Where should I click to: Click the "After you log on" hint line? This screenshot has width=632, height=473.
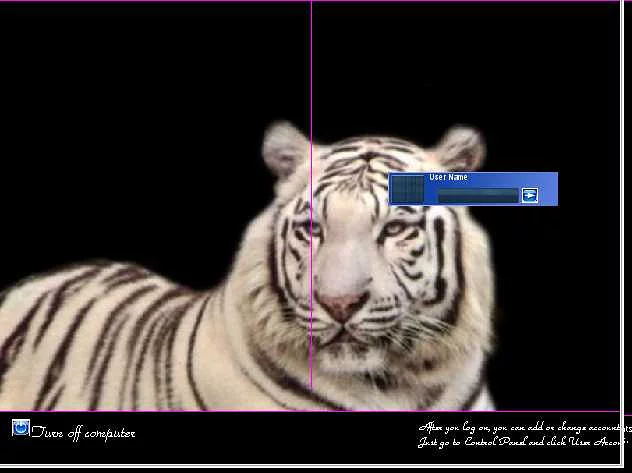[520, 428]
